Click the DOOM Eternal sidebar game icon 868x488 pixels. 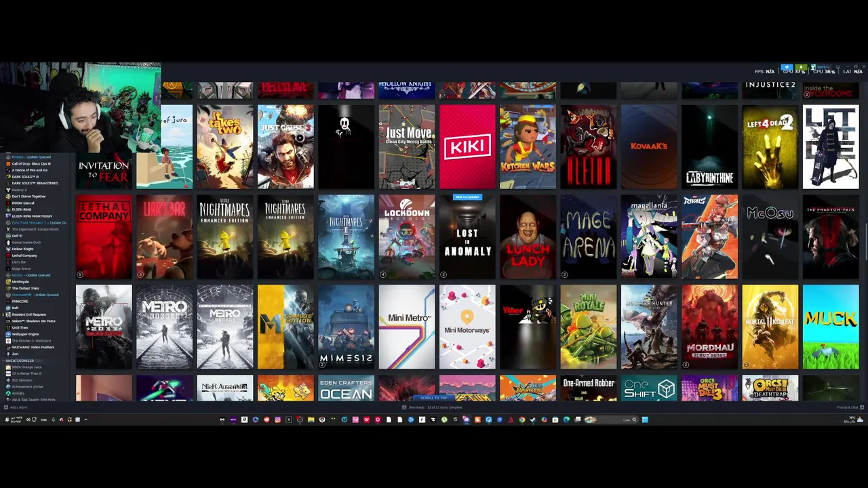point(8,203)
